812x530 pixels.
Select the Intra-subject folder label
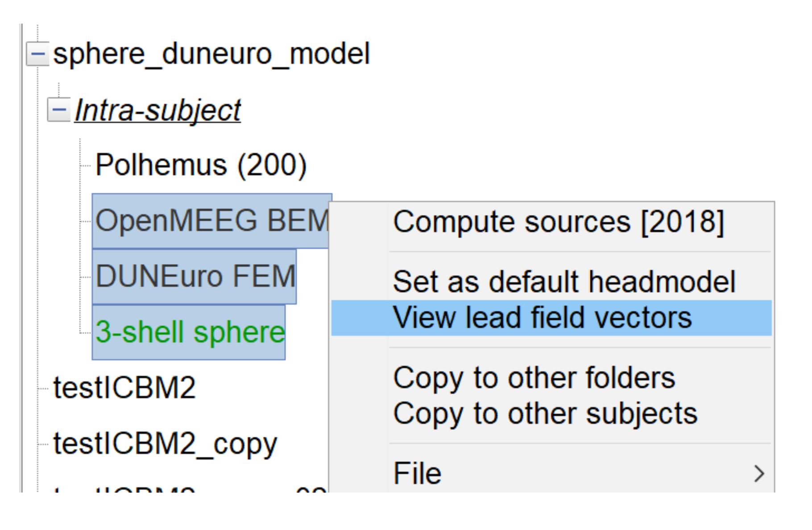point(158,110)
